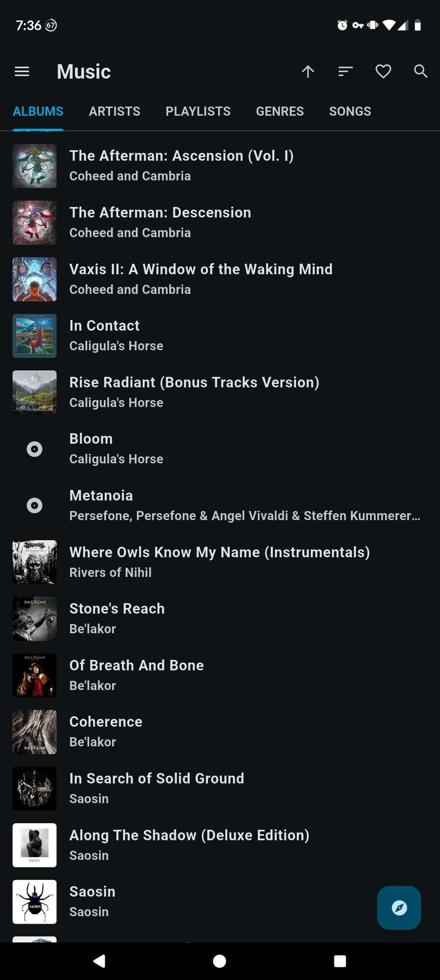Image resolution: width=440 pixels, height=980 pixels.
Task: Toggle the favorites heart filter
Action: 383,72
